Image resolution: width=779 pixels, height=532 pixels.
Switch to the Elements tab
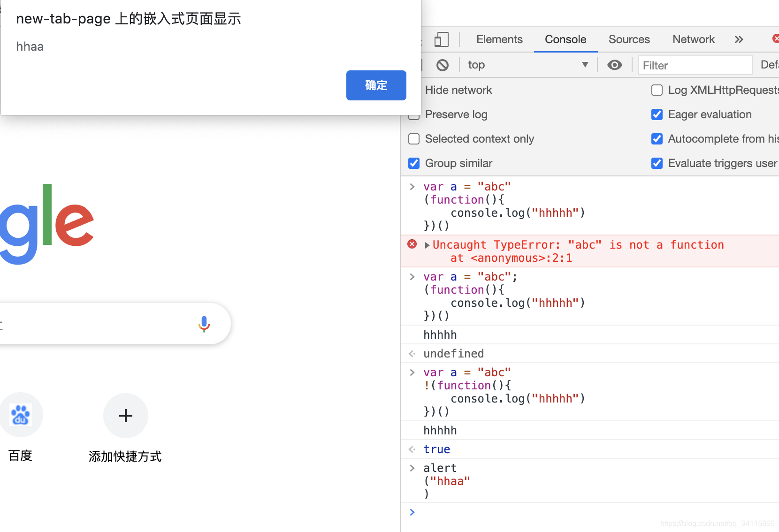(499, 39)
